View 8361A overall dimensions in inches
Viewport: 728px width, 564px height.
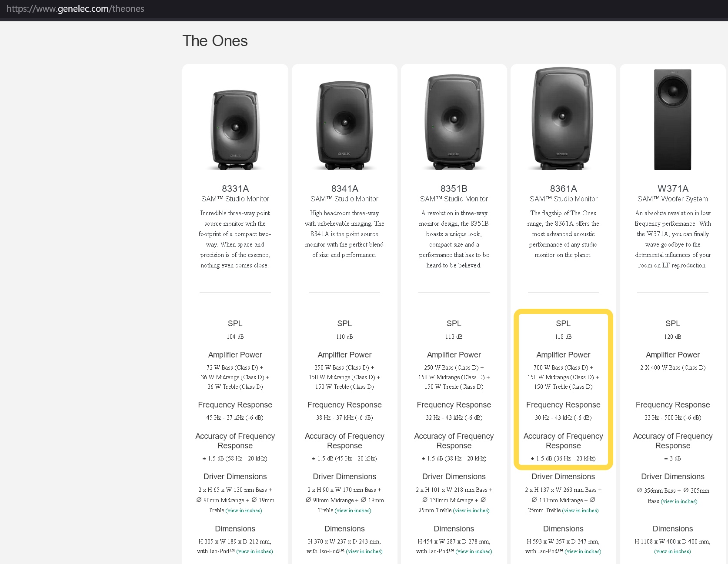[x=583, y=551]
